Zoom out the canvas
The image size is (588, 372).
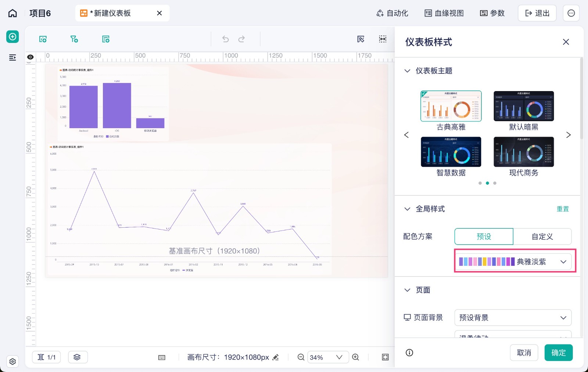301,357
